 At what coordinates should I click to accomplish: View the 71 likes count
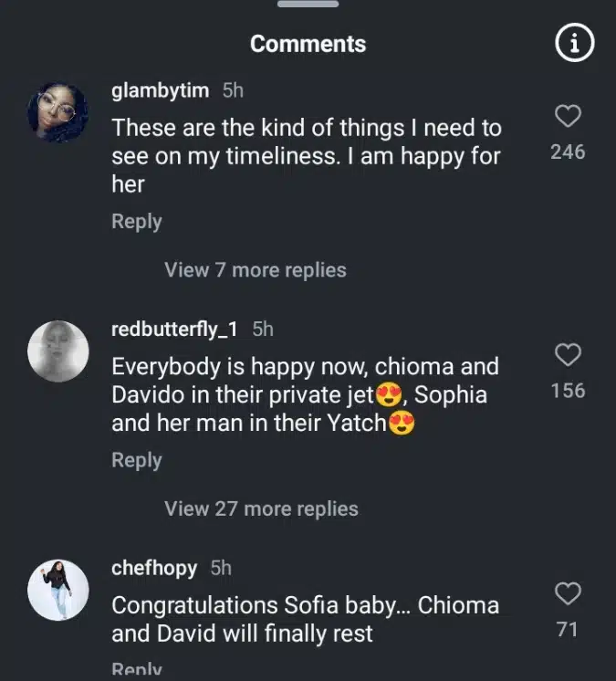[568, 629]
